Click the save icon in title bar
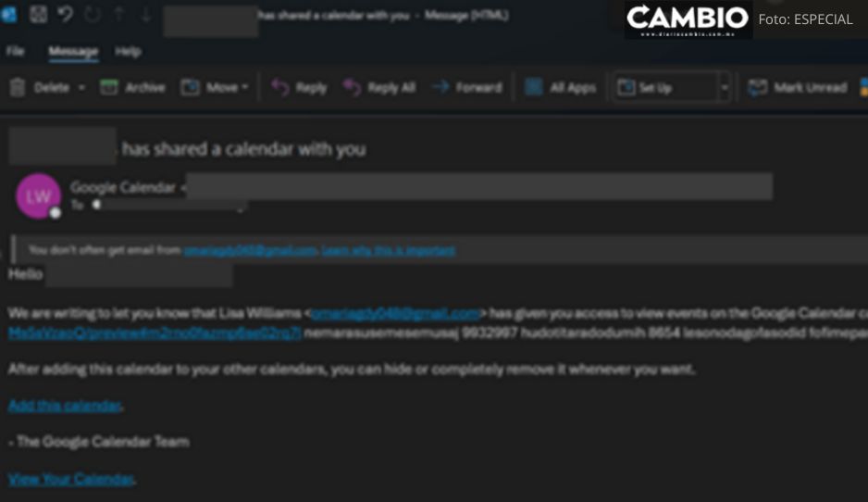The width and height of the screenshot is (868, 502). pos(38,14)
